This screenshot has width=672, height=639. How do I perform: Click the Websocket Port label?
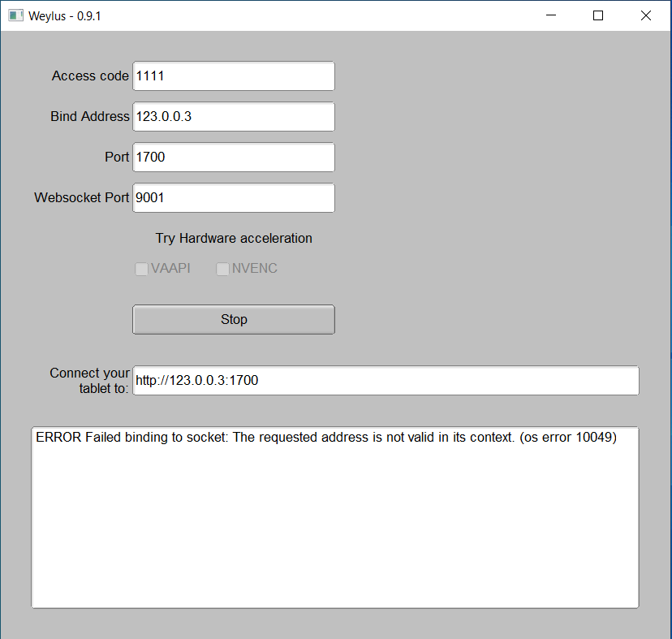tap(81, 197)
